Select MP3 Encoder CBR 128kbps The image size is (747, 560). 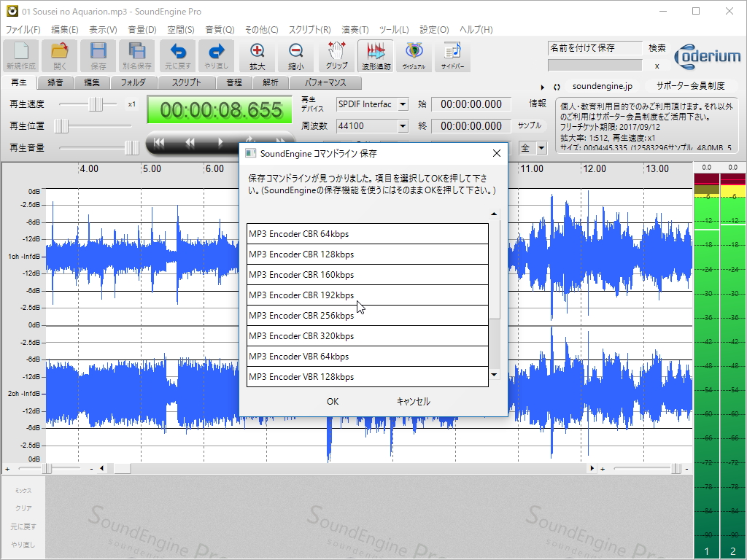[368, 254]
